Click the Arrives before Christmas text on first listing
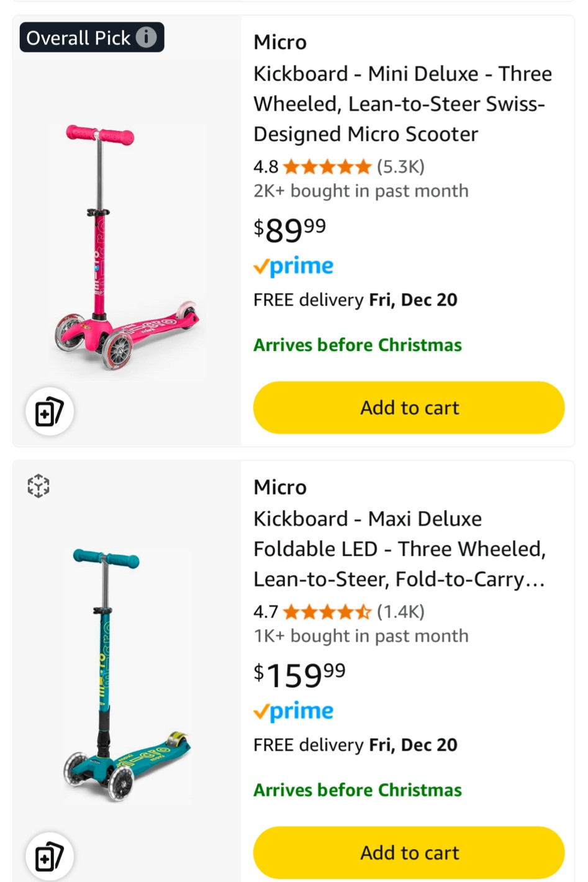 tap(357, 345)
